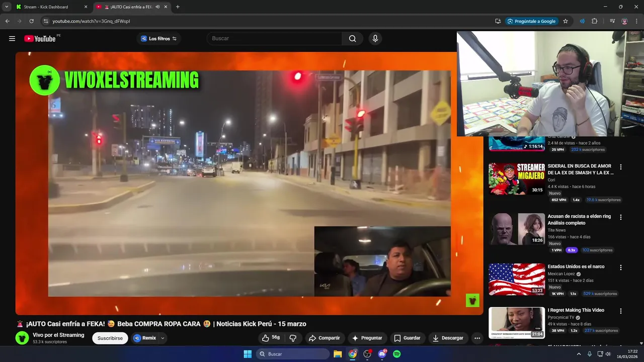Open OBS Studio from the taskbar
644x362 pixels.
click(x=367, y=354)
